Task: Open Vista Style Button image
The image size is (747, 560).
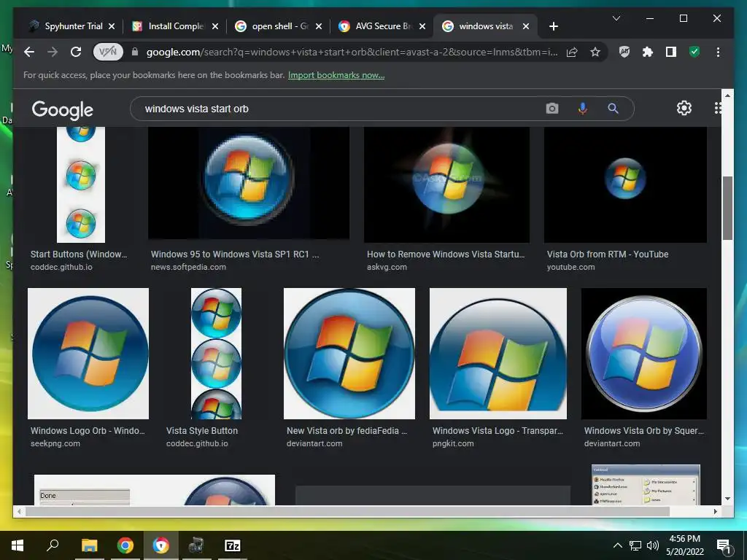Action: 216,354
